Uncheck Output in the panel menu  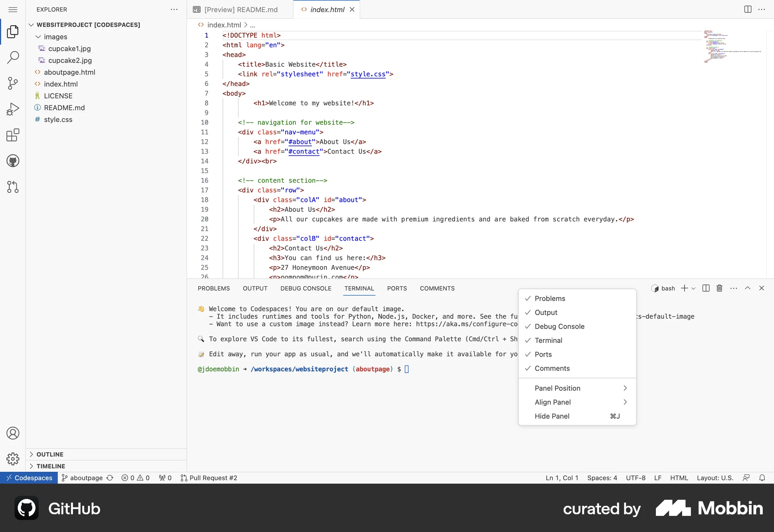coord(546,312)
